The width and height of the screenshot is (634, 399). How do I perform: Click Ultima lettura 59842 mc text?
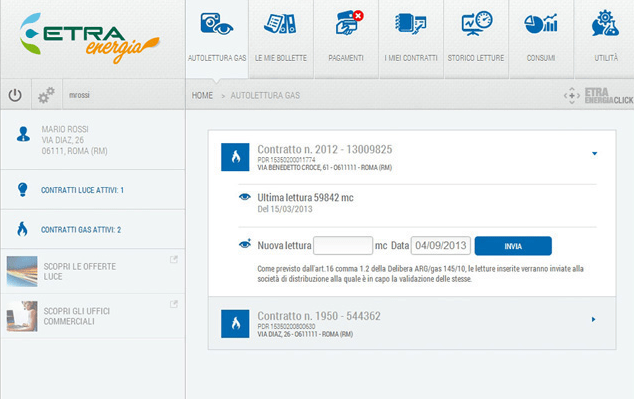305,198
